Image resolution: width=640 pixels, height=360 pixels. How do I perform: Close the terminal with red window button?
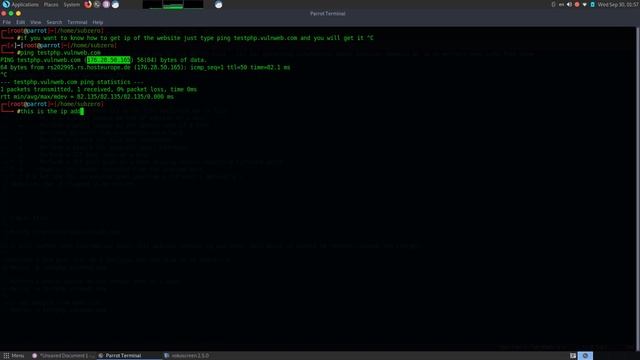tap(4, 13)
